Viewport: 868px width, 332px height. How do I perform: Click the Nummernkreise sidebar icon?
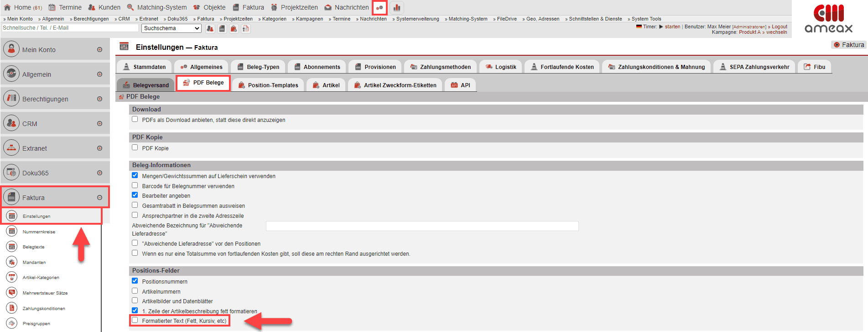click(x=12, y=232)
